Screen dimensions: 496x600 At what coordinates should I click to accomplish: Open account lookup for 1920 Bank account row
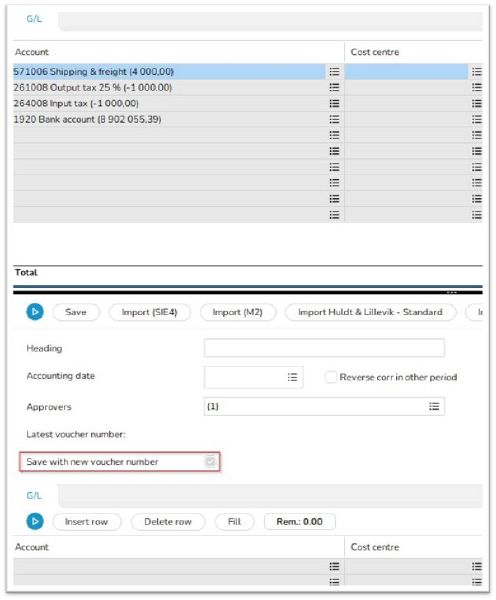tap(334, 119)
